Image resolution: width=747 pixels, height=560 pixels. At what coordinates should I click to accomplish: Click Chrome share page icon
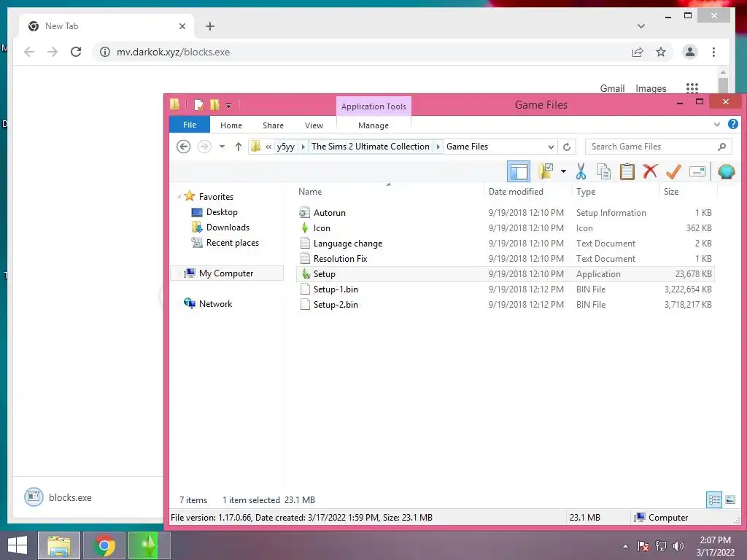[x=637, y=52]
